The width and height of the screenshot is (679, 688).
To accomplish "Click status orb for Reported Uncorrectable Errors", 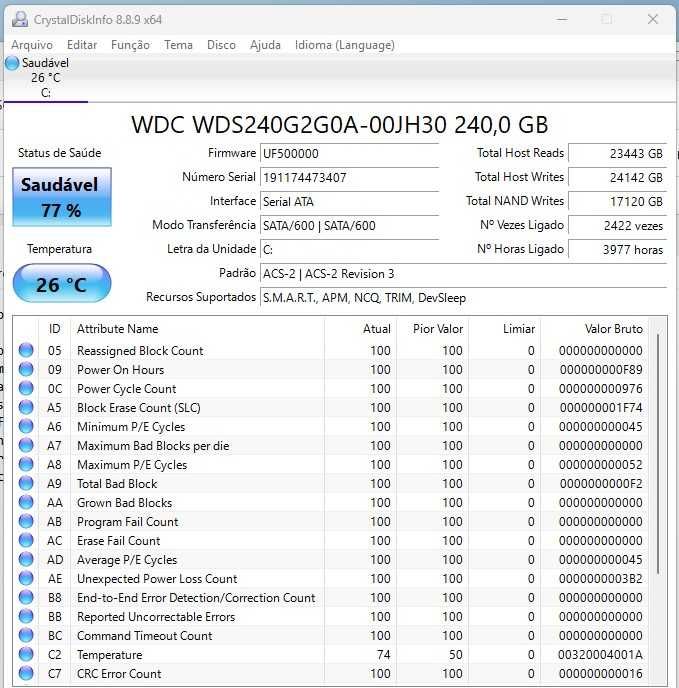I will [26, 616].
